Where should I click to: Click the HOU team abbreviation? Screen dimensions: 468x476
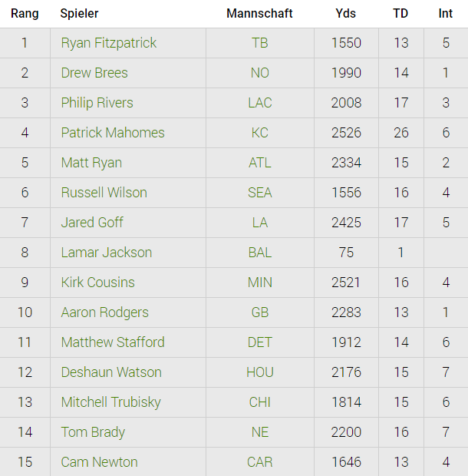259,372
